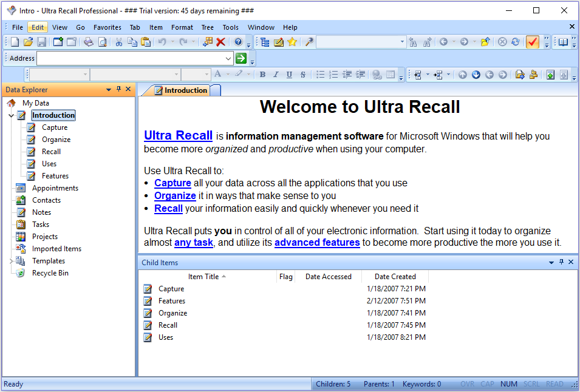This screenshot has height=392, width=580.
Task: Click the binoculars find previous icon
Action: [x=413, y=42]
